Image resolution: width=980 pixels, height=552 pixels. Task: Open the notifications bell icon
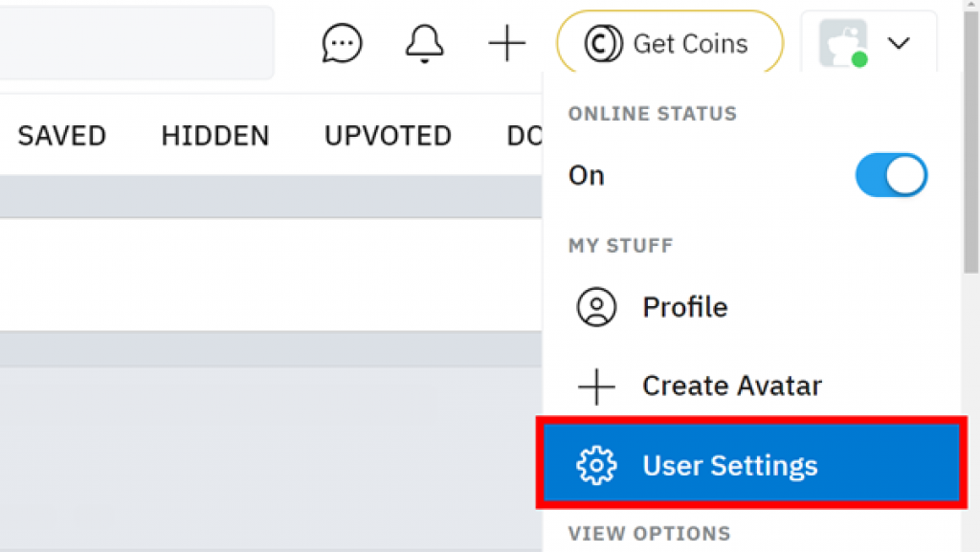pos(424,44)
